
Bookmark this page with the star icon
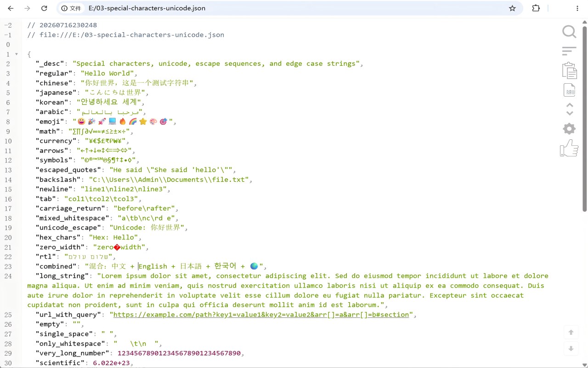point(512,8)
